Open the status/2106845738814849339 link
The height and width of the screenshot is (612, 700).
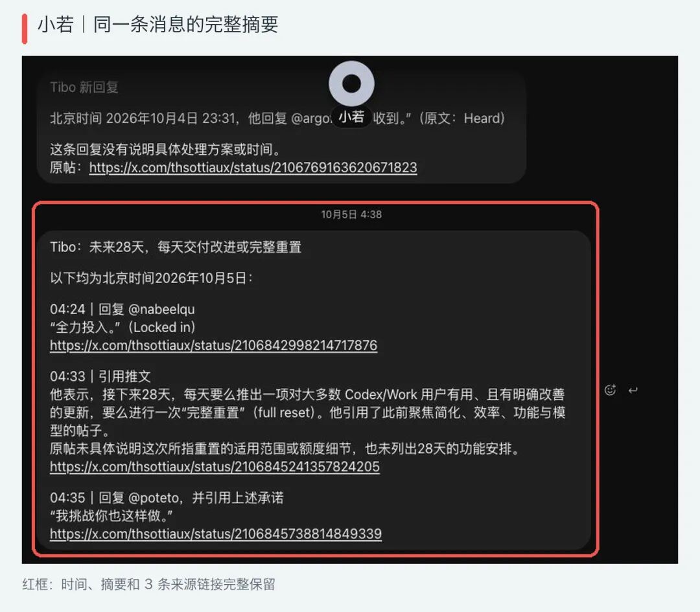[x=216, y=534]
